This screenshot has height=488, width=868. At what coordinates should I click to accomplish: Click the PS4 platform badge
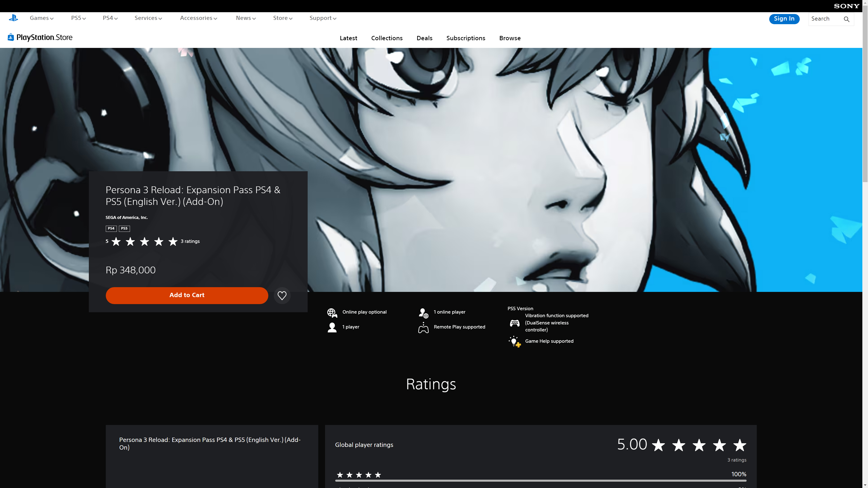pyautogui.click(x=111, y=228)
